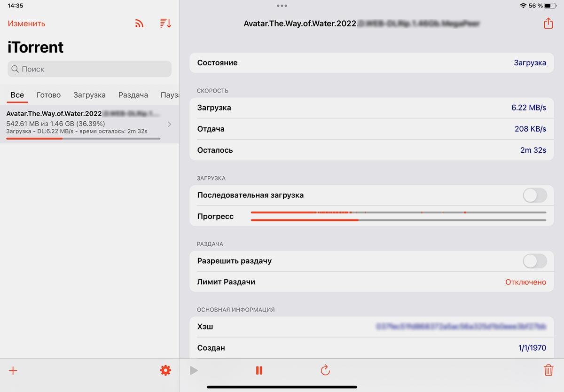564x392 pixels.
Task: Expand Avatar torrent row chevron
Action: tap(170, 124)
